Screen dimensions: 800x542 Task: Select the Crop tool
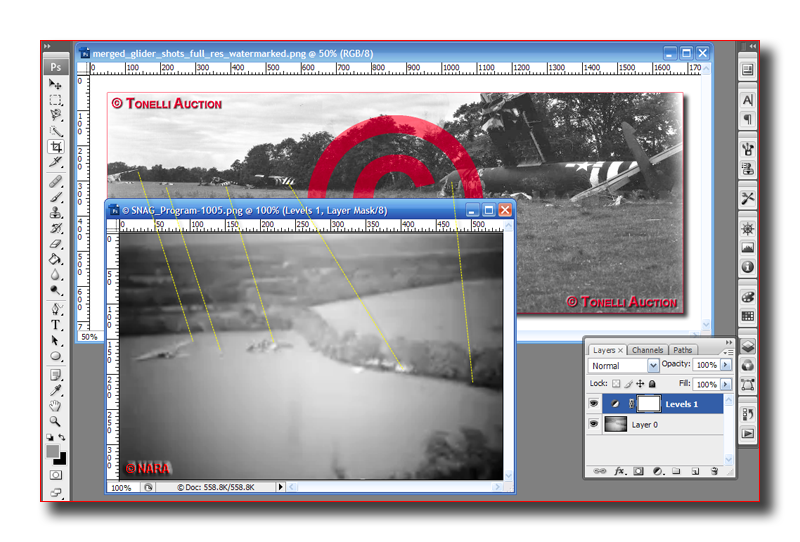56,147
